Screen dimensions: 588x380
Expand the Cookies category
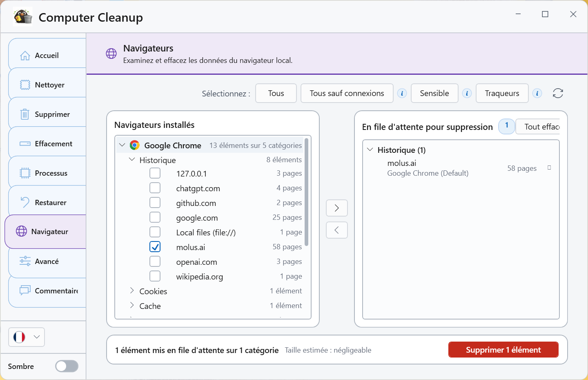click(x=132, y=291)
